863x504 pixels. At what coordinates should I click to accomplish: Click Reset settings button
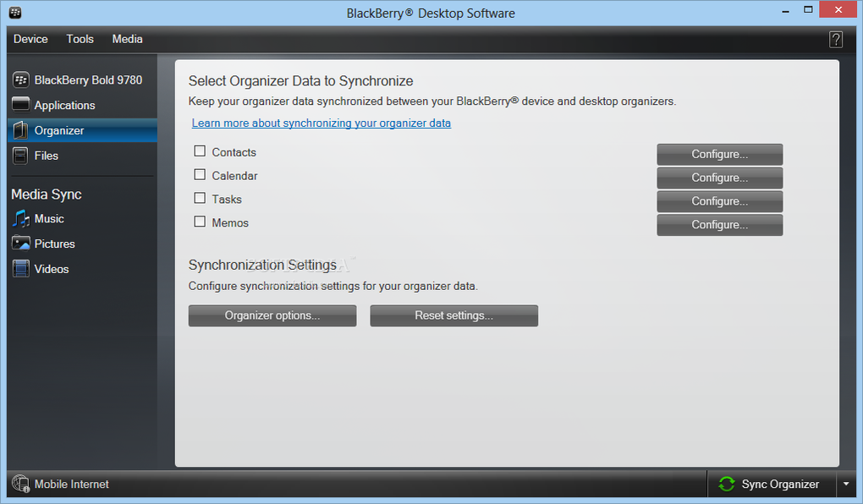point(454,315)
